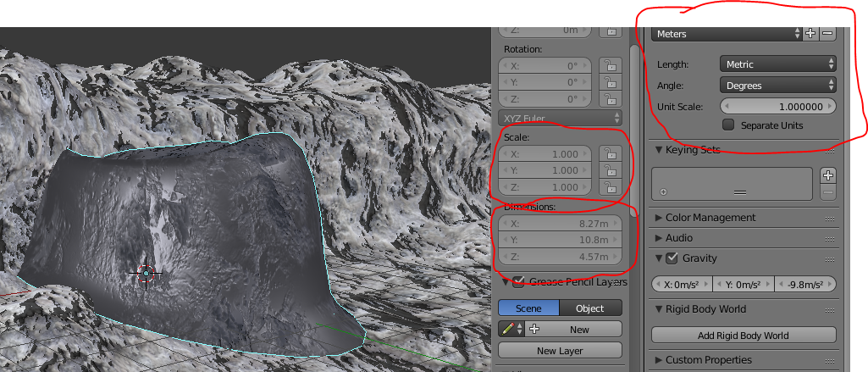Click the Location Z 0m field
Image resolution: width=868 pixels, height=372 pixels.
pos(545,31)
